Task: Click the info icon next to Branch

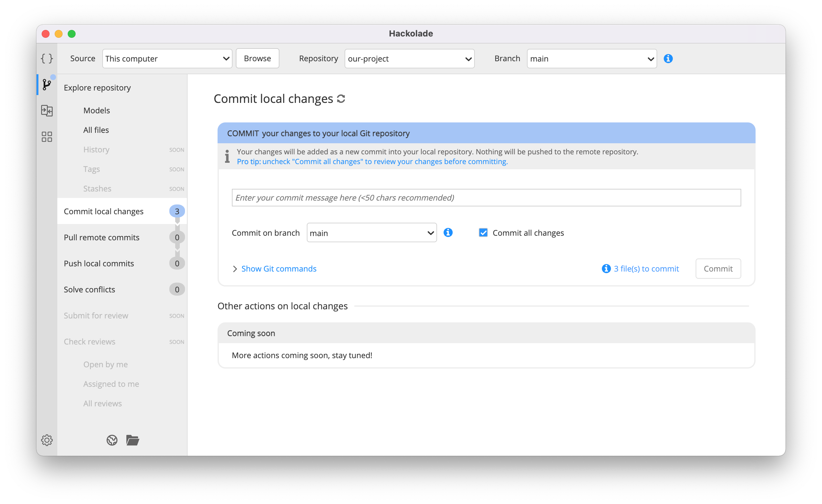Action: coord(668,58)
